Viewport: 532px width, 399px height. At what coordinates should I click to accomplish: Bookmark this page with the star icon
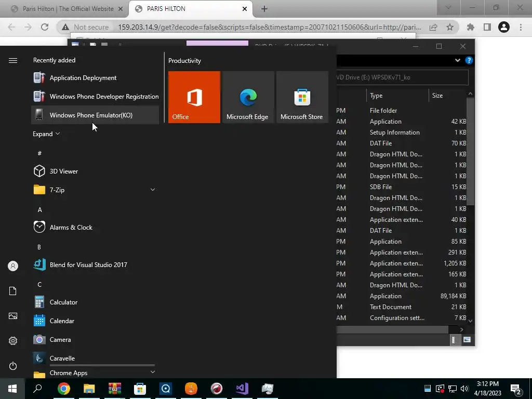450,27
